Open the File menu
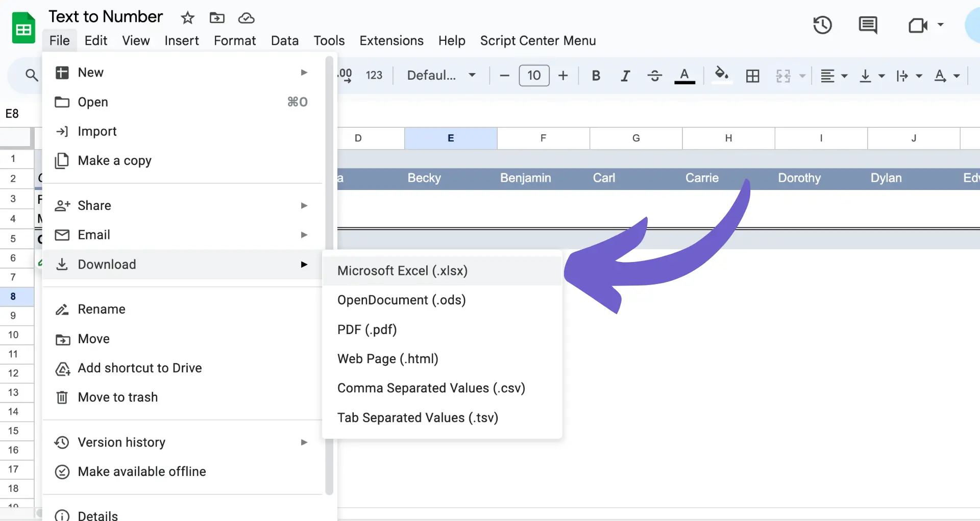The image size is (980, 521). click(x=60, y=40)
